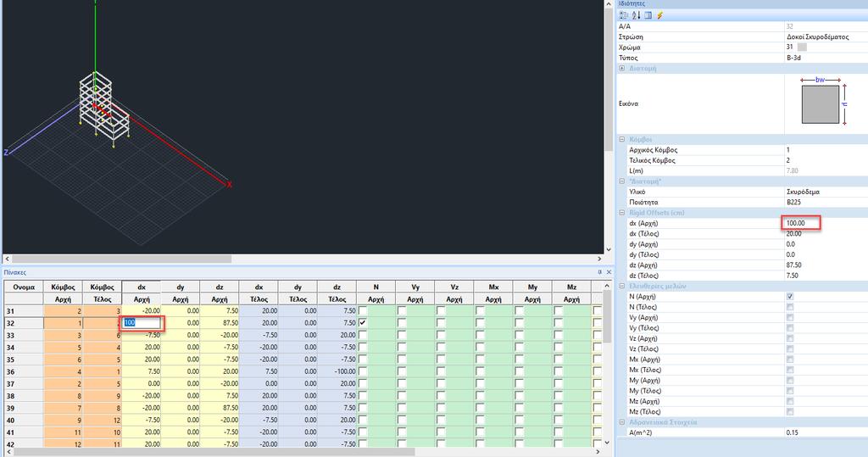Close the Πίνακες panel
Screen dimensions: 868x457
[x=609, y=272]
